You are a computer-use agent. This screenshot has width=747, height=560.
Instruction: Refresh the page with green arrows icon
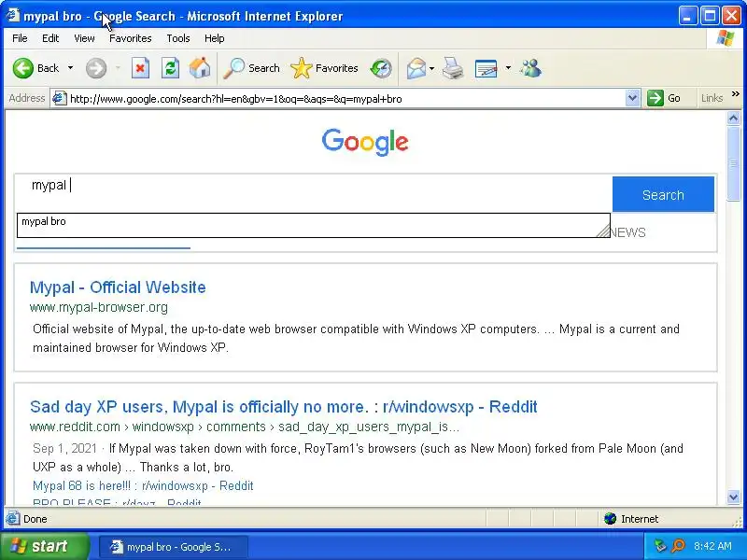click(x=170, y=68)
